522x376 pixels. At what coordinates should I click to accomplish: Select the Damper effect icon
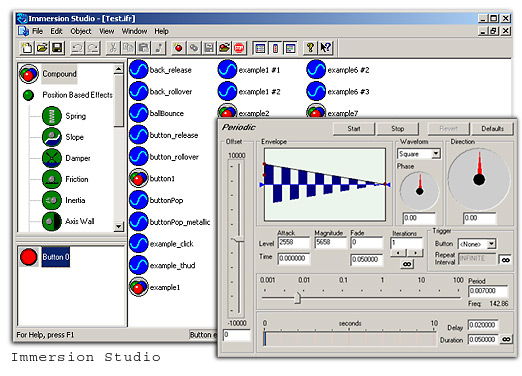click(52, 158)
